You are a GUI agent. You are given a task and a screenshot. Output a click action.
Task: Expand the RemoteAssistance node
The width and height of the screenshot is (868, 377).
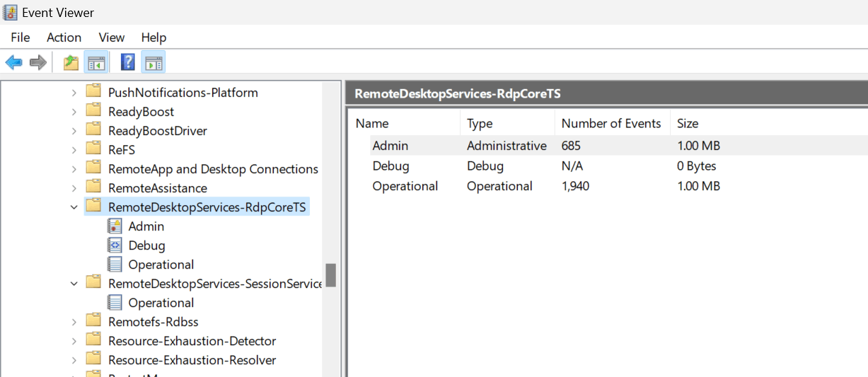74,188
